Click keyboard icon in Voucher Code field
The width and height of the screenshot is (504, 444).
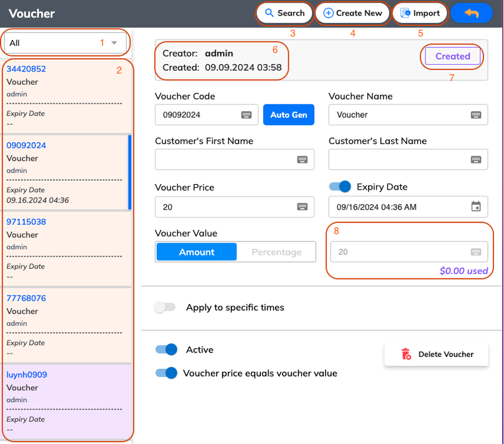246,115
